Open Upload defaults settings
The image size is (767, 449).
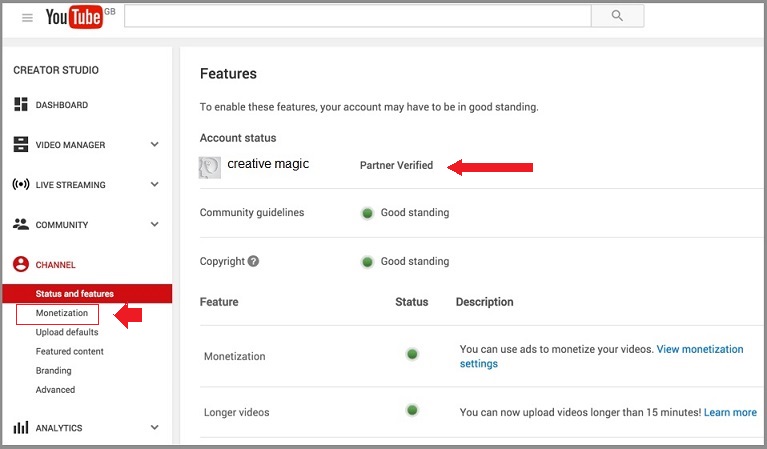click(x=67, y=332)
